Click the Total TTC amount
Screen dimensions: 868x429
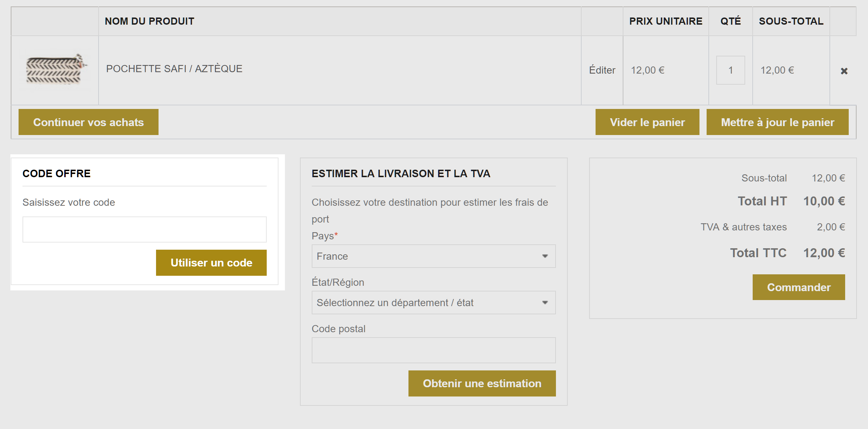tap(824, 253)
